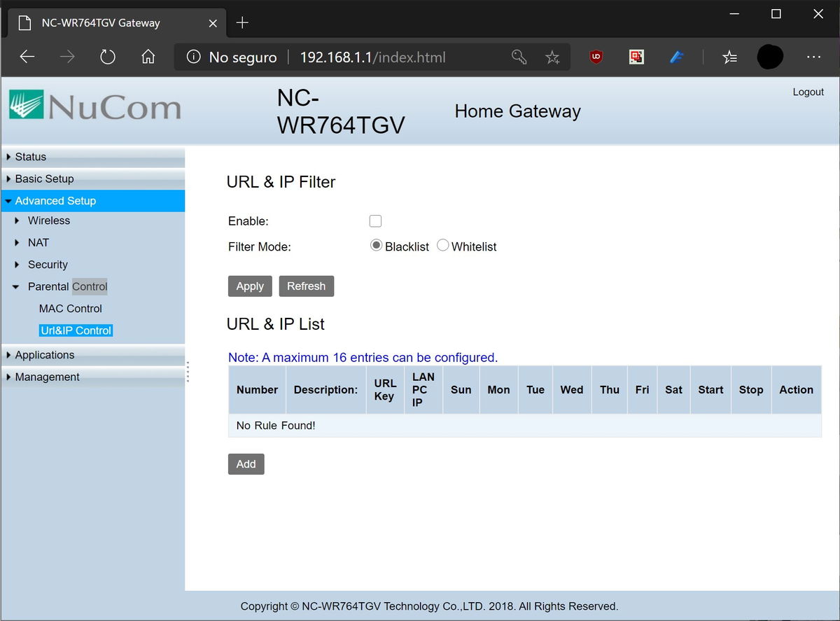
Task: Switch to the Status section
Action: (x=31, y=156)
